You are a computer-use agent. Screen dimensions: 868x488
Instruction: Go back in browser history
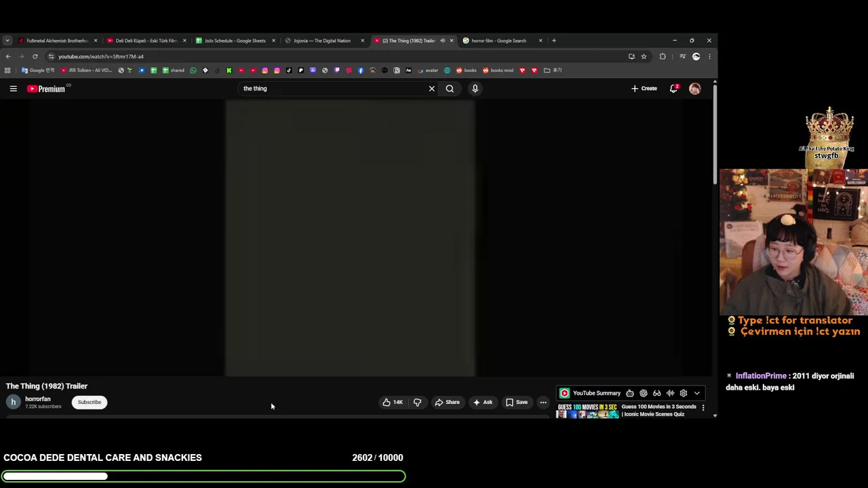tap(8, 56)
